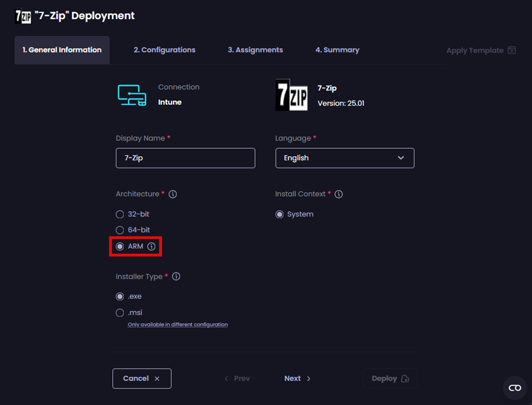Switch to the Assignments tab
The image size is (532, 405).
coord(255,50)
